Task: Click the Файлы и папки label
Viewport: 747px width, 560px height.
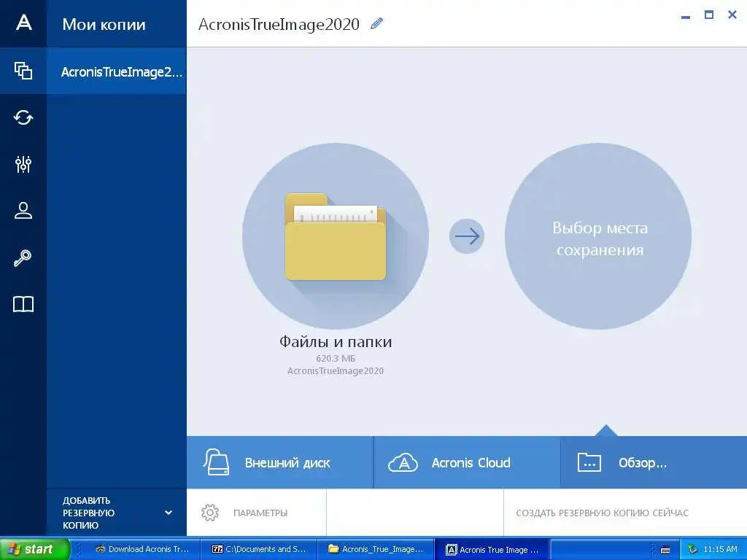Action: [x=336, y=341]
